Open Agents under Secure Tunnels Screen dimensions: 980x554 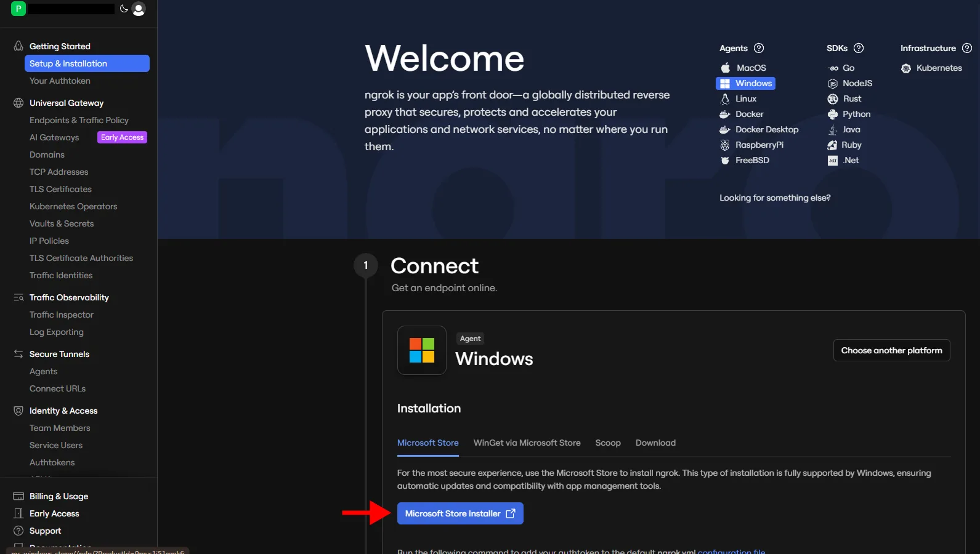pyautogui.click(x=43, y=371)
